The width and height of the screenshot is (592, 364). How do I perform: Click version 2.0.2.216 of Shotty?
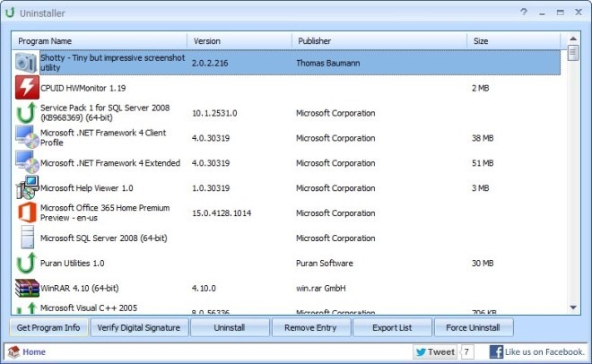tap(210, 63)
